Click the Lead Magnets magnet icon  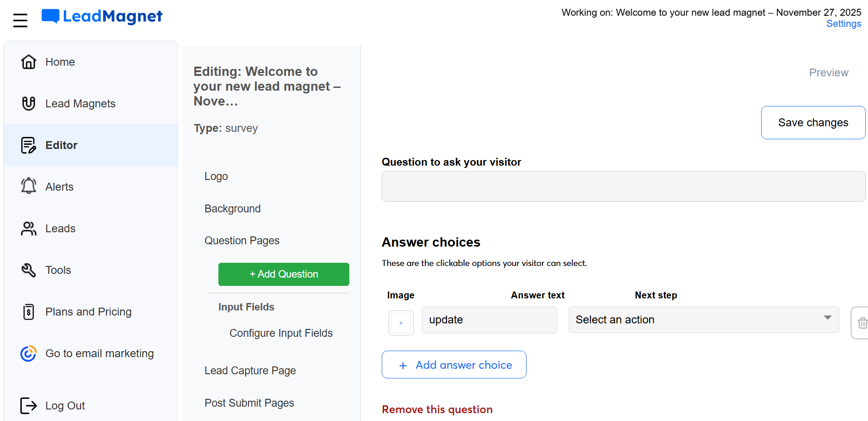tap(28, 103)
